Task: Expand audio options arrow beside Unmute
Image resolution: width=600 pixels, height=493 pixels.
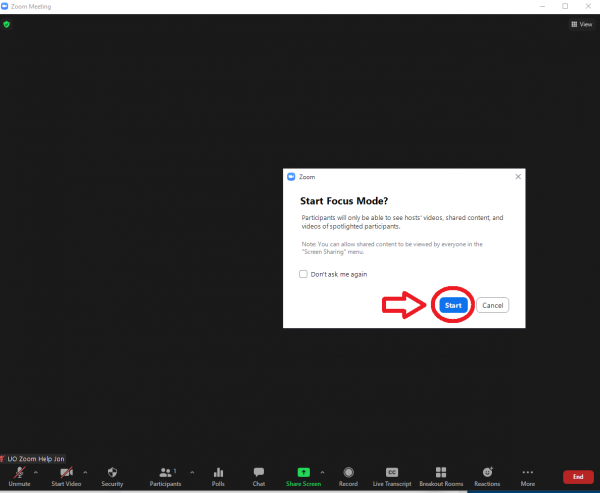Action: (x=36, y=473)
